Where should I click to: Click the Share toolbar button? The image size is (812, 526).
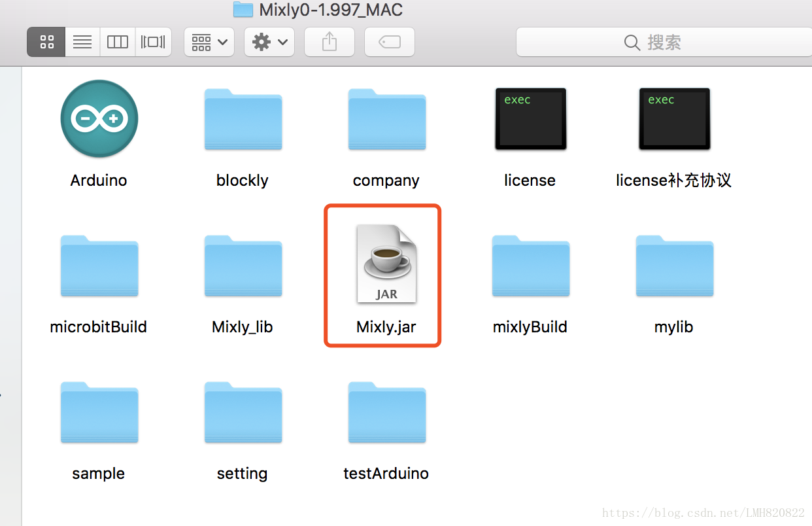[x=330, y=43]
